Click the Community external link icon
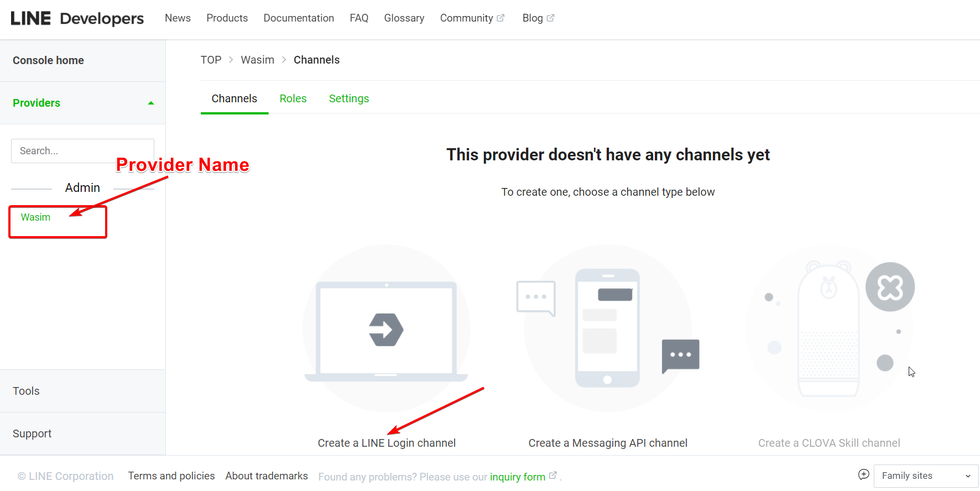 click(x=501, y=18)
